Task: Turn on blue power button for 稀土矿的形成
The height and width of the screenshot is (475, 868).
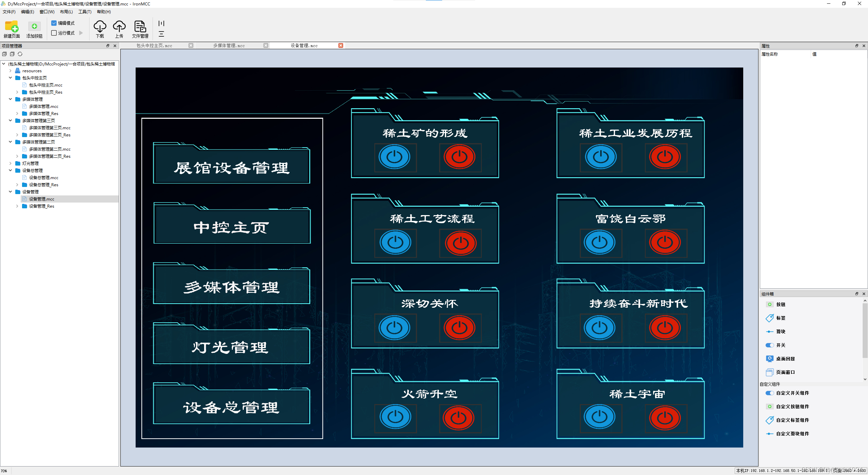Action: (x=394, y=157)
